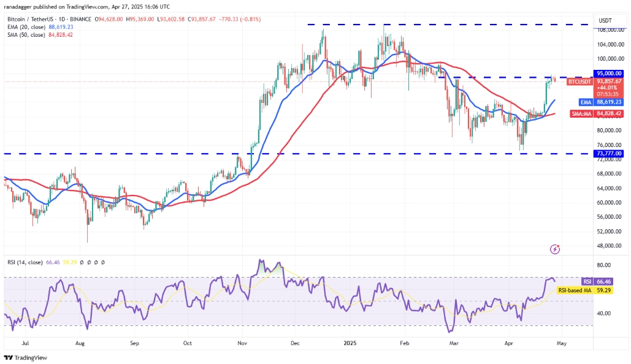Select the Nov label on time axis
The image size is (631, 364).
click(x=242, y=343)
